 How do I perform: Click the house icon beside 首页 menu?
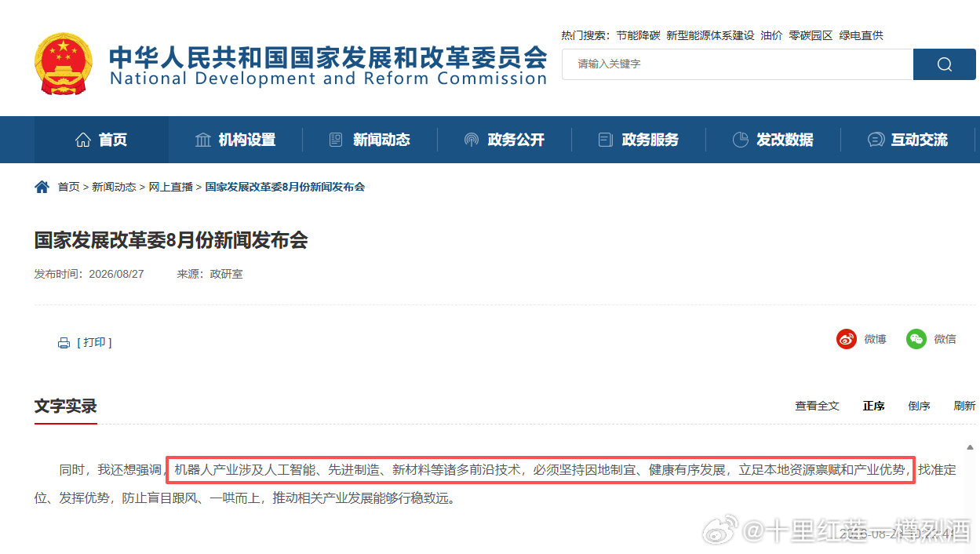83,140
